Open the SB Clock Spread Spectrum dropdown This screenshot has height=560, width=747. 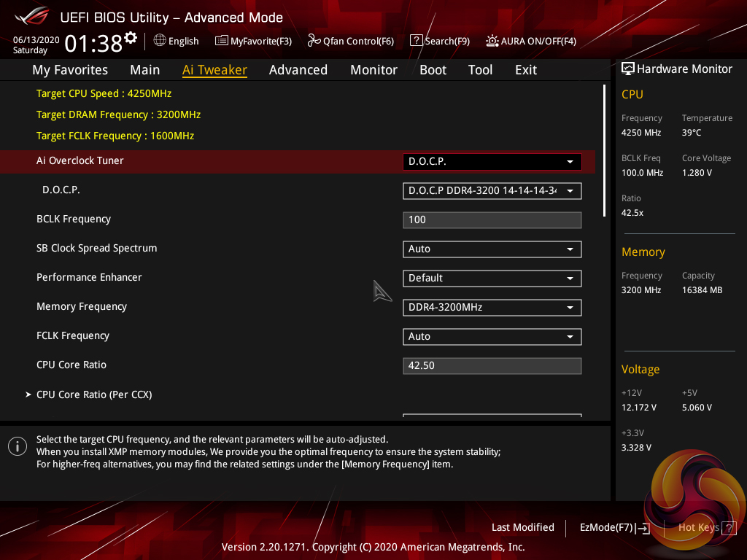(492, 249)
